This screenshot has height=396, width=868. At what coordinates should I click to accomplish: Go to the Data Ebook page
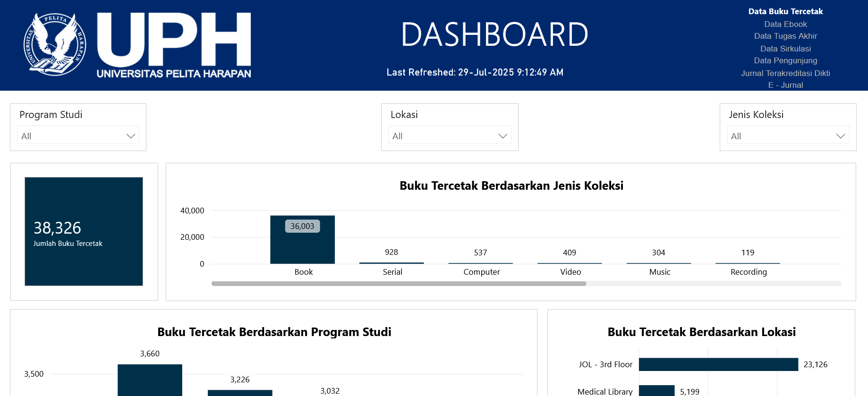(785, 24)
